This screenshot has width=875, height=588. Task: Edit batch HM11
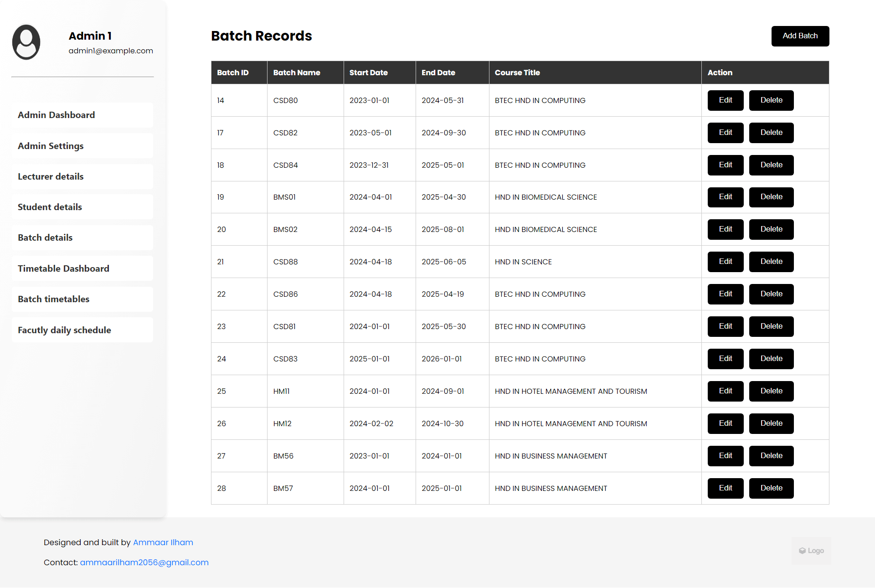tap(726, 391)
